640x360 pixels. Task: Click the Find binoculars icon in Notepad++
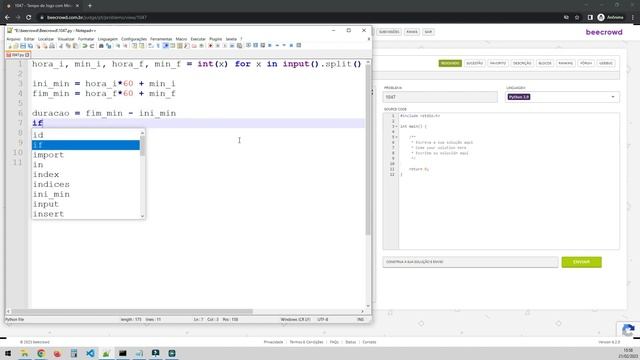(101, 45)
